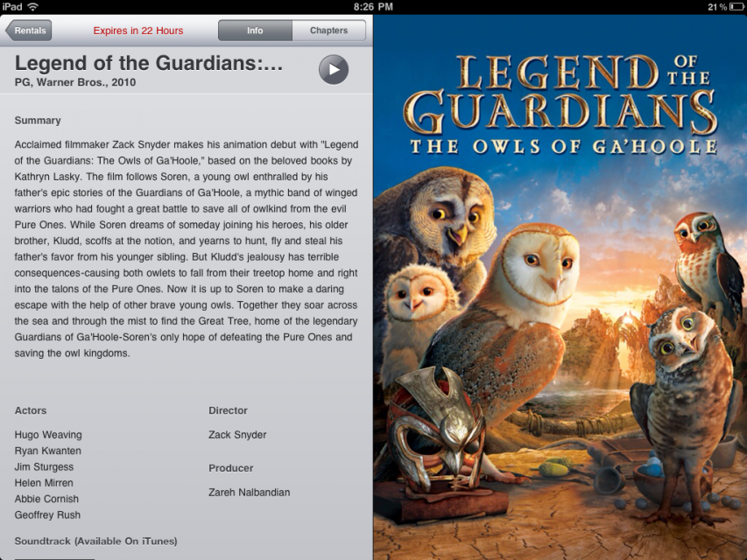This screenshot has width=747, height=560.
Task: Select actor Ryan Kwanten
Action: click(47, 451)
